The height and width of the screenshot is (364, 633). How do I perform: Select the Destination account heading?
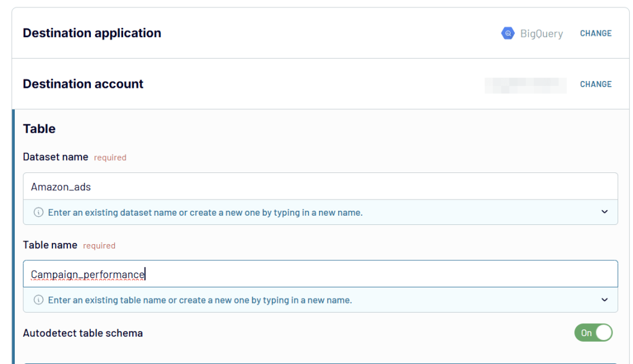tap(83, 84)
